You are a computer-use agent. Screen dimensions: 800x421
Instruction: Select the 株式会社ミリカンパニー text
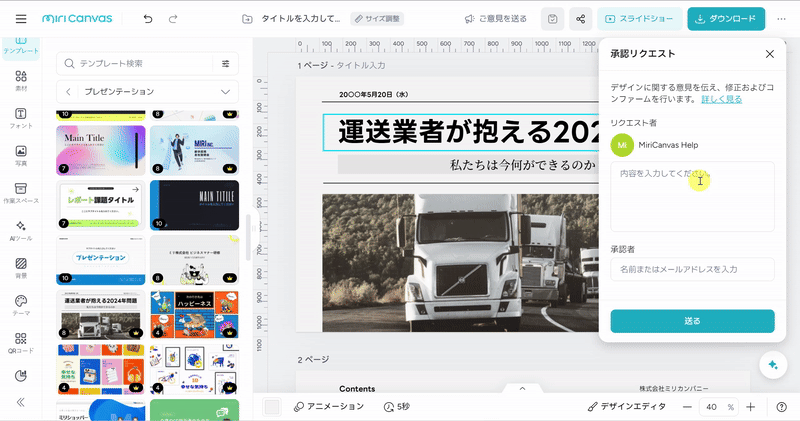[x=673, y=389]
